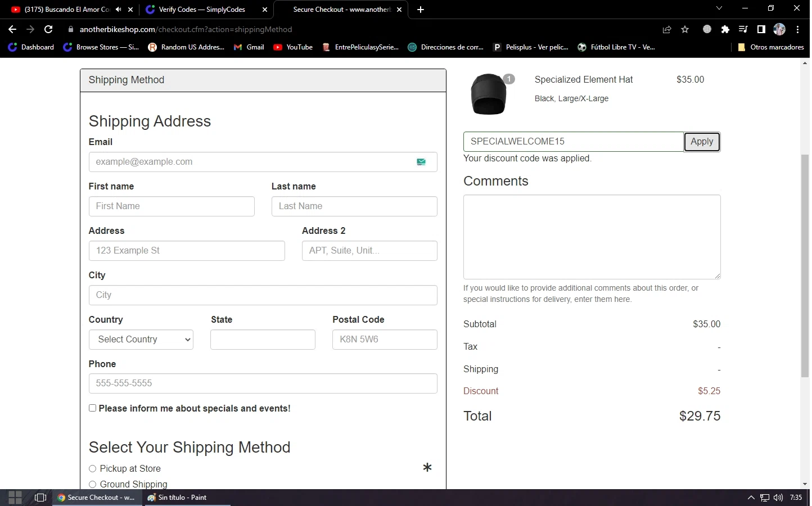Focus the Email input field
Image resolution: width=812 pixels, height=506 pixels.
click(x=263, y=162)
